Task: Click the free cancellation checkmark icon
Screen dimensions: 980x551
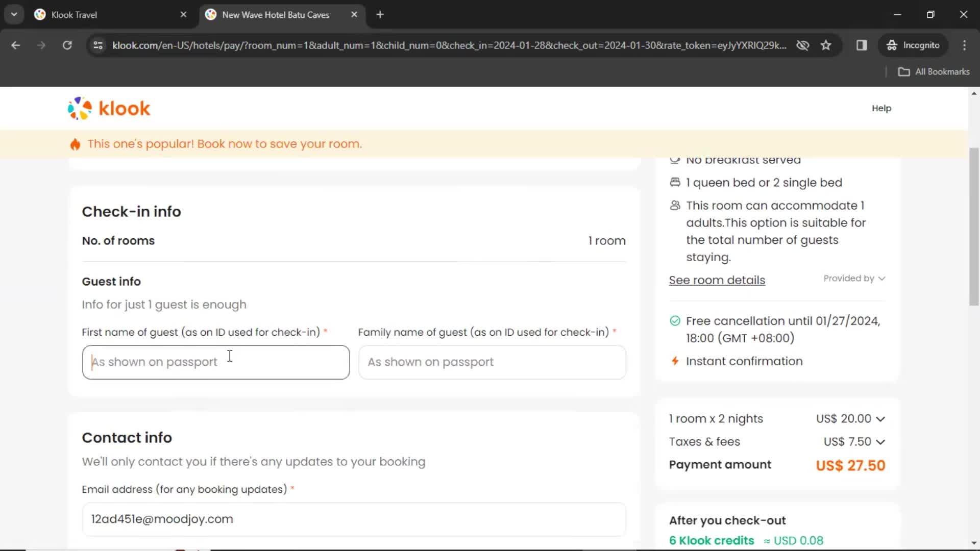Action: click(674, 321)
